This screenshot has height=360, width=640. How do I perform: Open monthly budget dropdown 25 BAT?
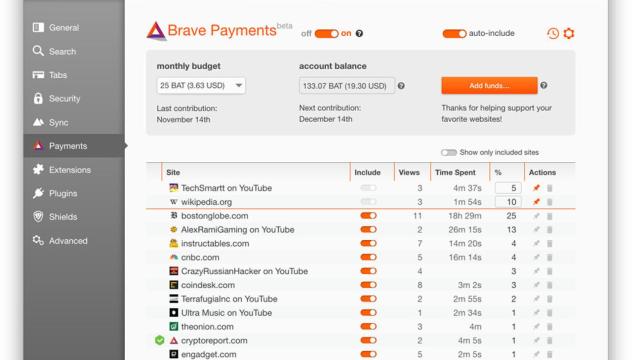point(201,86)
